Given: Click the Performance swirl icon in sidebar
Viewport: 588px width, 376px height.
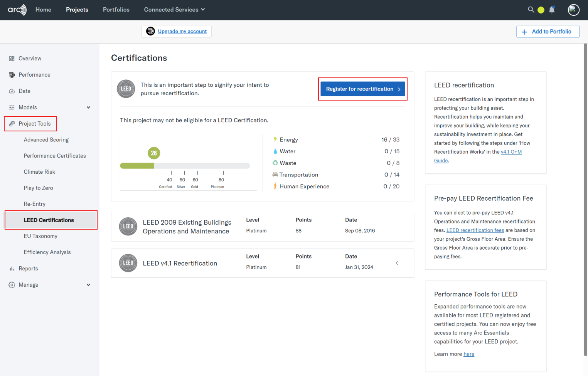Looking at the screenshot, I should 12,75.
